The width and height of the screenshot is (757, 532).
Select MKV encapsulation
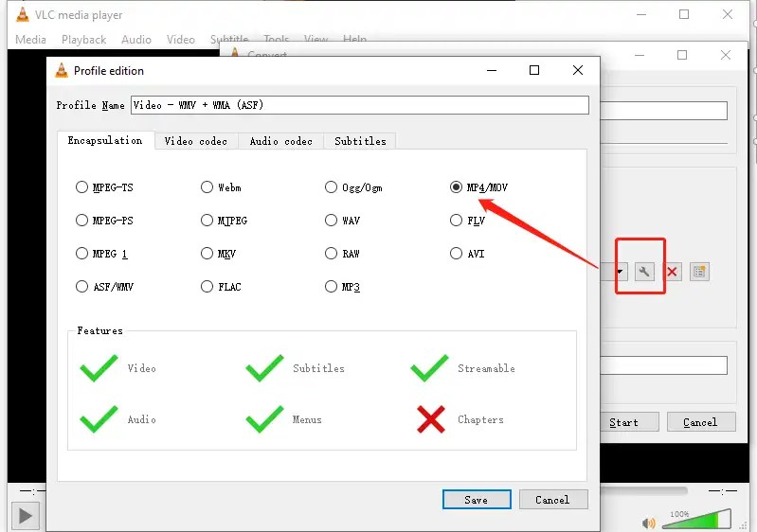[x=218, y=254]
